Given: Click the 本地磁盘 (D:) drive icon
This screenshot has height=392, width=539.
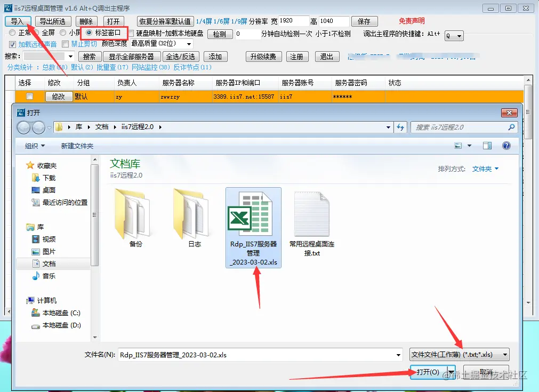Looking at the screenshot, I should point(35,326).
